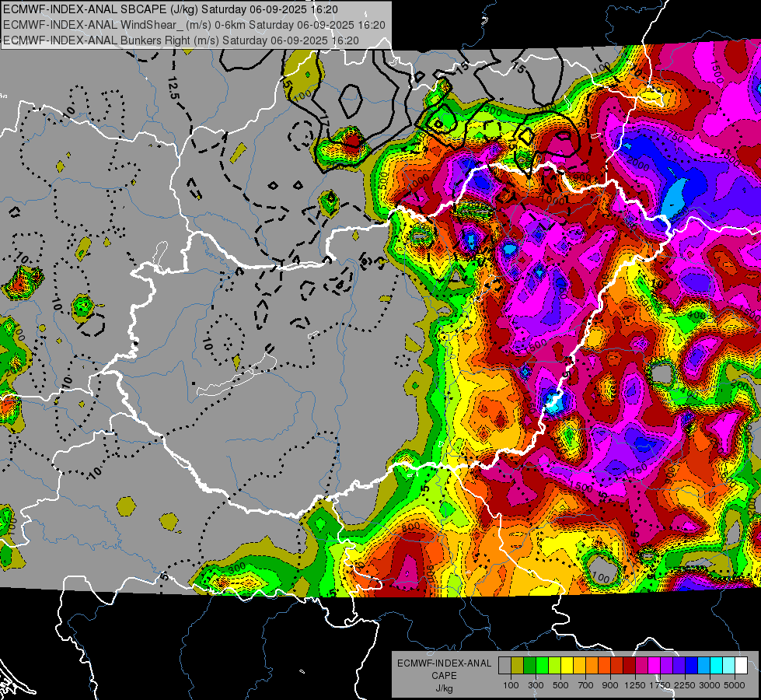This screenshot has height=700, width=761.
Task: Select the white legend swatch
Action: [x=741, y=666]
